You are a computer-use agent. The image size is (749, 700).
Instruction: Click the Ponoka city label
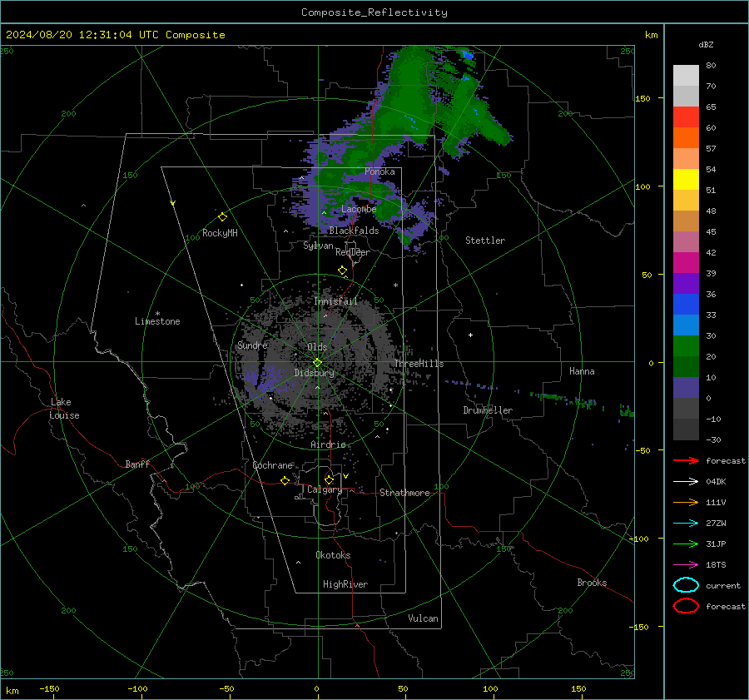coord(379,171)
